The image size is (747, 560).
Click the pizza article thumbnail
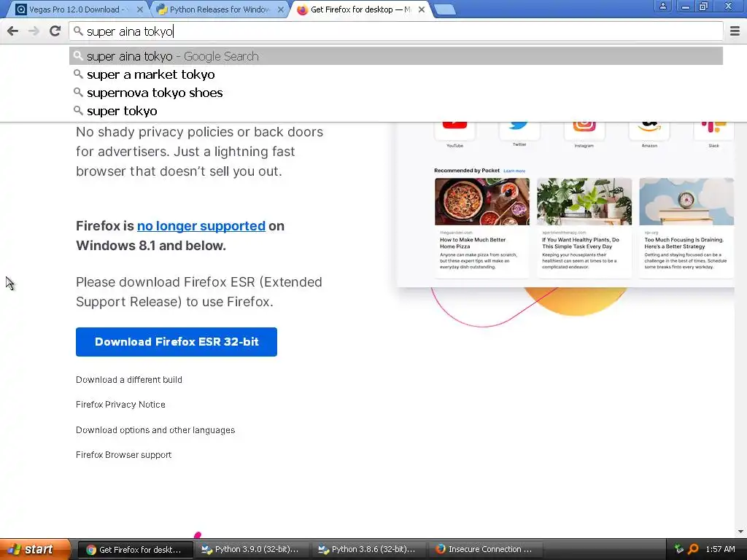pyautogui.click(x=481, y=201)
